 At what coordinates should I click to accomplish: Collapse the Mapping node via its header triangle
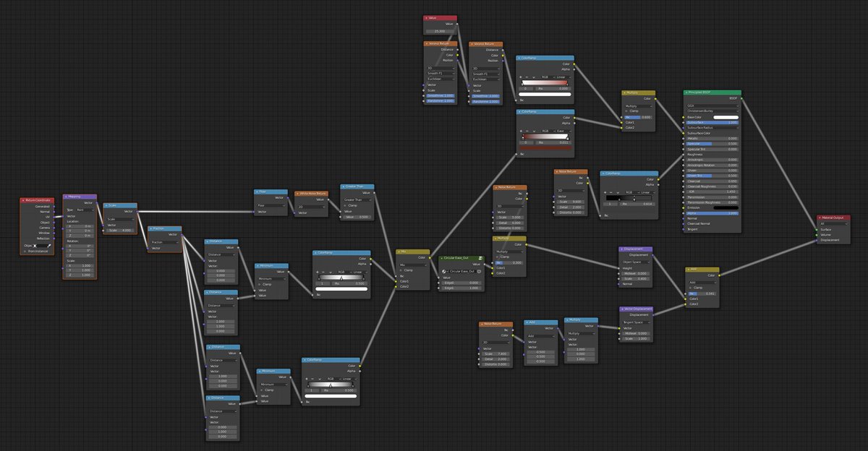pos(66,197)
